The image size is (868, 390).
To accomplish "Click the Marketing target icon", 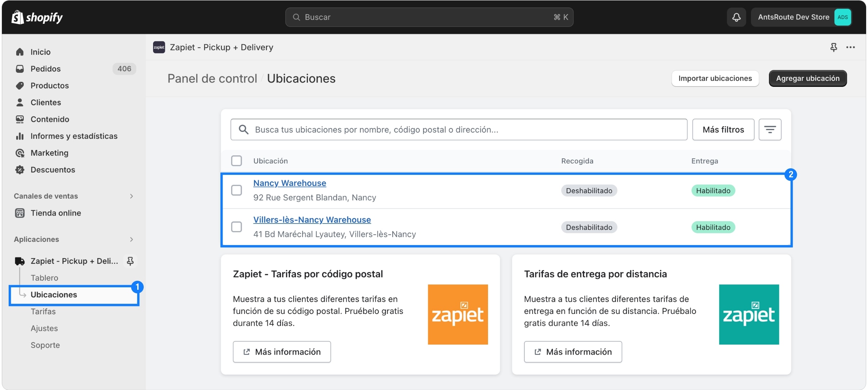I will click(20, 153).
